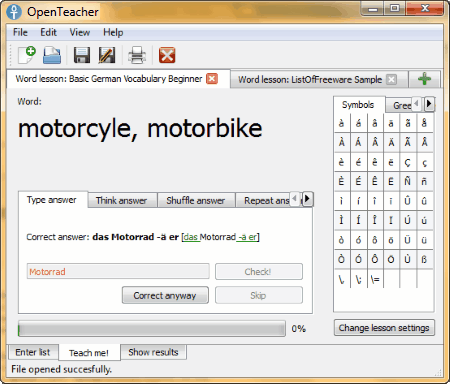Image resolution: width=450 pixels, height=384 pixels.
Task: Select the Symbols tab
Action: (x=358, y=105)
